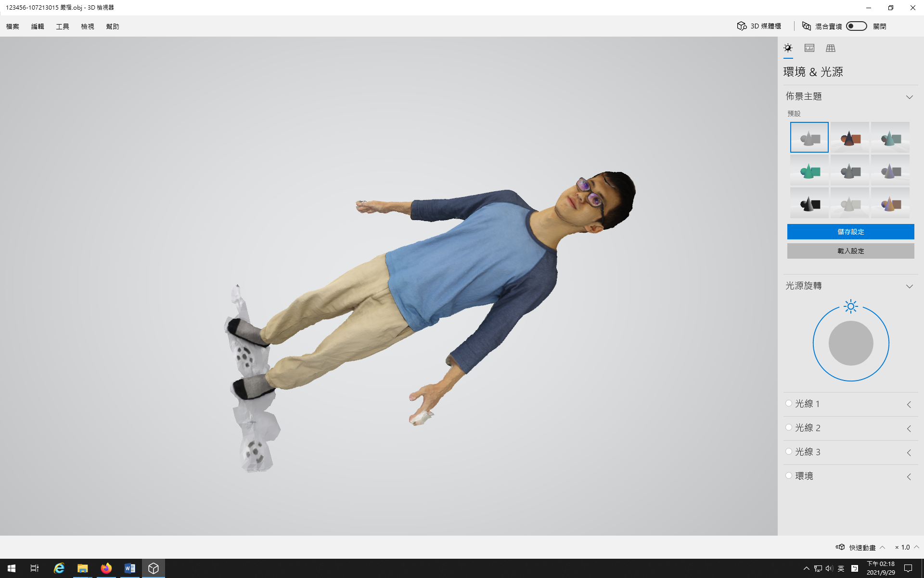Toggle the 混合實境 mixed reality switch
The width and height of the screenshot is (924, 578).
856,26
